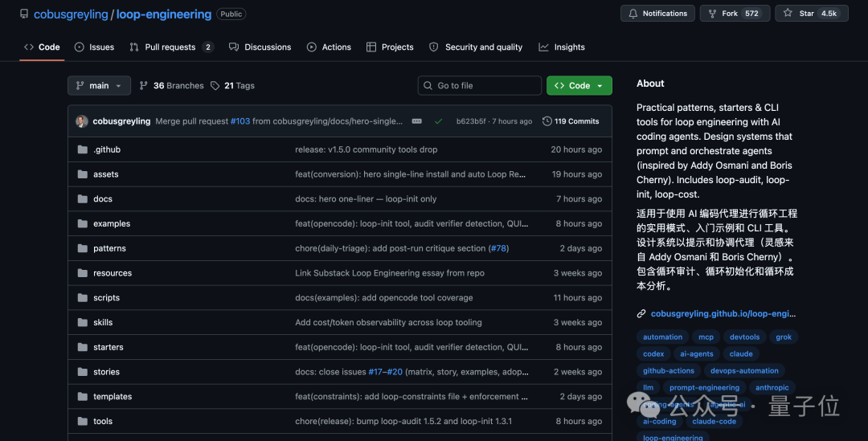Screen dimensions: 868x441
Task: Click the skills folder icon
Action: (x=83, y=323)
